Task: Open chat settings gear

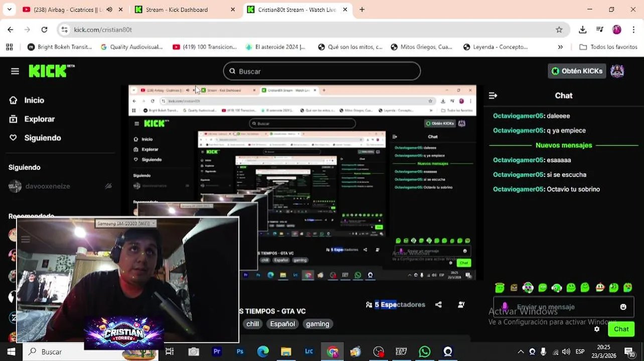Action: [x=597, y=329]
